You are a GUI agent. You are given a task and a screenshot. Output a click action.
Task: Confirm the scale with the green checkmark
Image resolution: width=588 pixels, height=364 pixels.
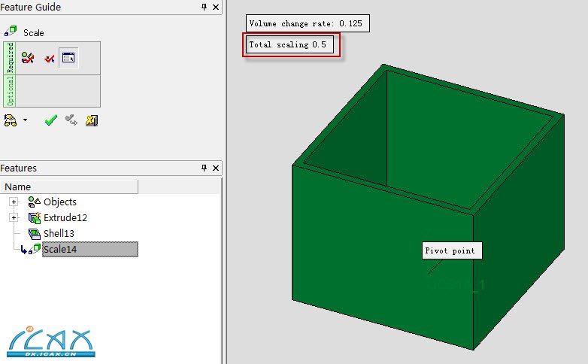pyautogui.click(x=50, y=120)
